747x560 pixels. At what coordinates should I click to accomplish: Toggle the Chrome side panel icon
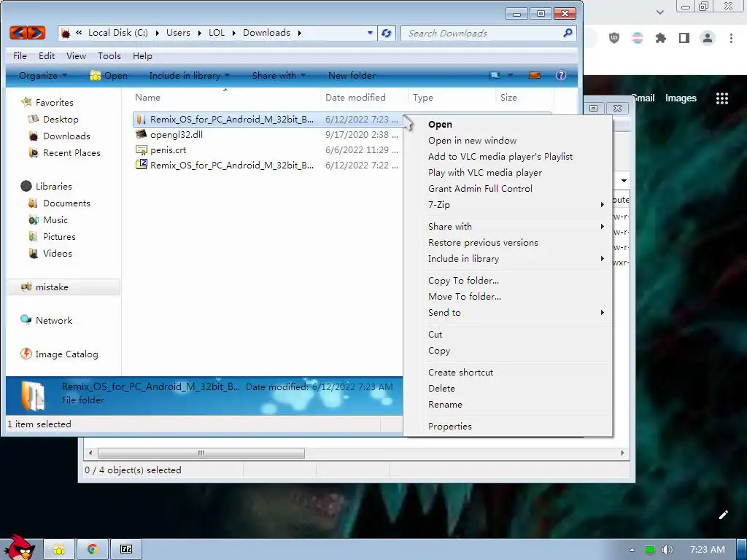[684, 38]
